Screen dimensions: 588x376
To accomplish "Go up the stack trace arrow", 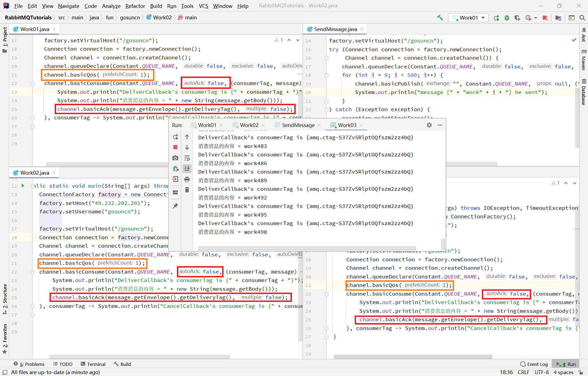I will (187, 137).
